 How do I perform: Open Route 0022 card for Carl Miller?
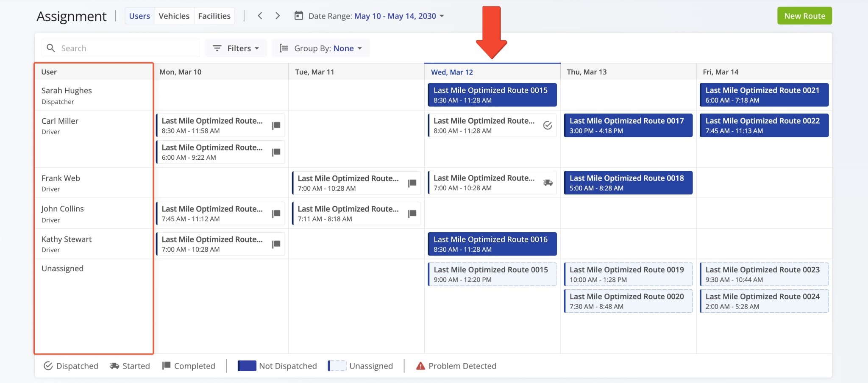764,125
